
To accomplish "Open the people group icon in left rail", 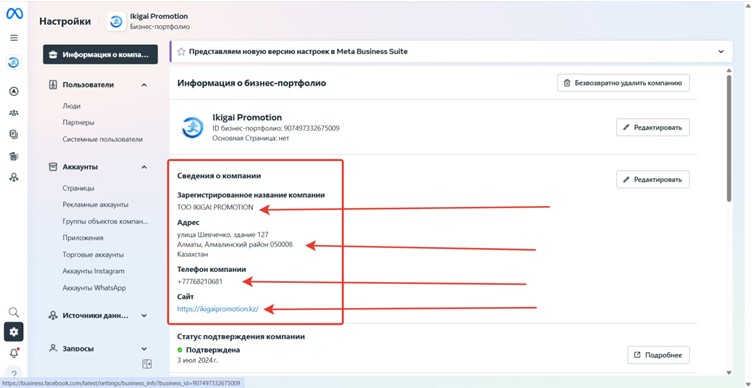I will coord(14,113).
